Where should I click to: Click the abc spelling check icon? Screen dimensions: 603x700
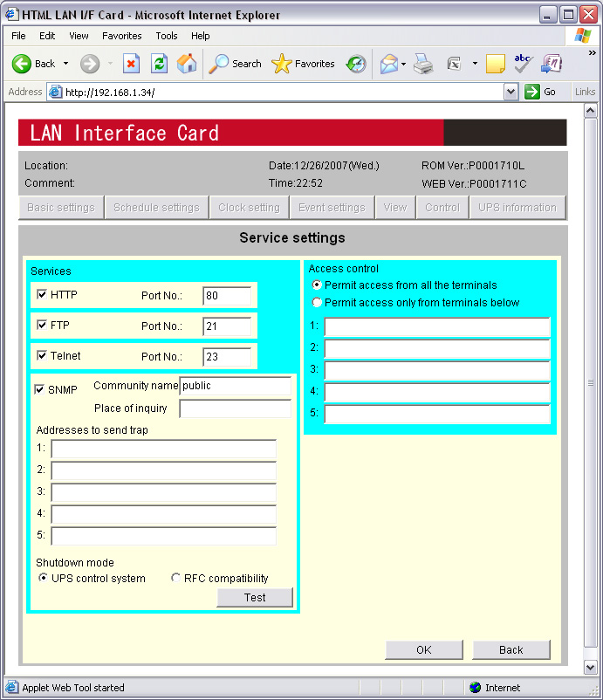pyautogui.click(x=523, y=64)
